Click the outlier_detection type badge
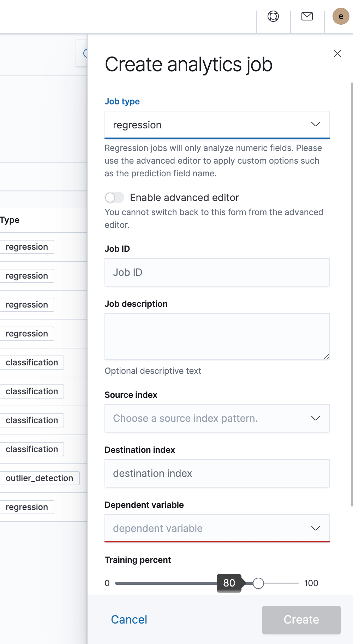The width and height of the screenshot is (353, 644). [39, 478]
